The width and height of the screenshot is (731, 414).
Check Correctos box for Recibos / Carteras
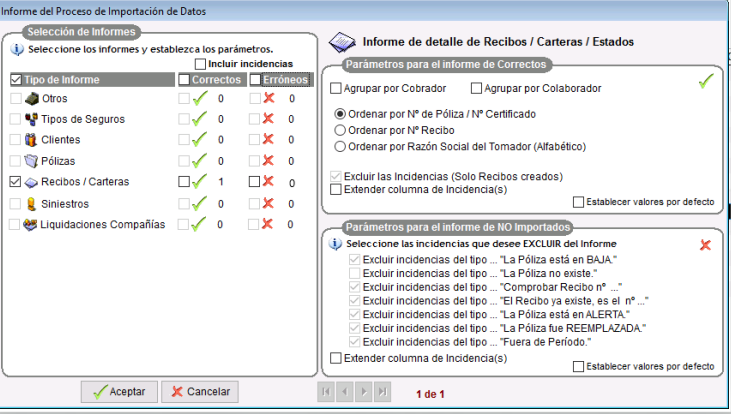point(184,181)
